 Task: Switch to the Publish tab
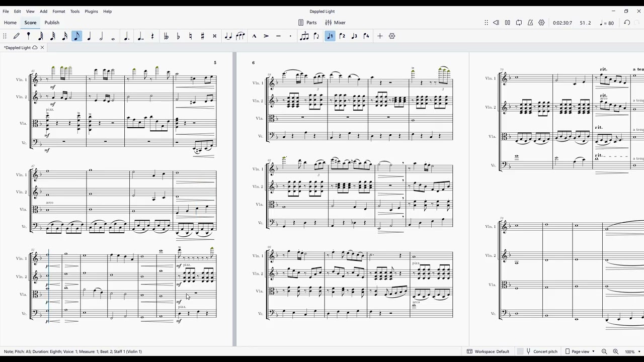tap(52, 23)
